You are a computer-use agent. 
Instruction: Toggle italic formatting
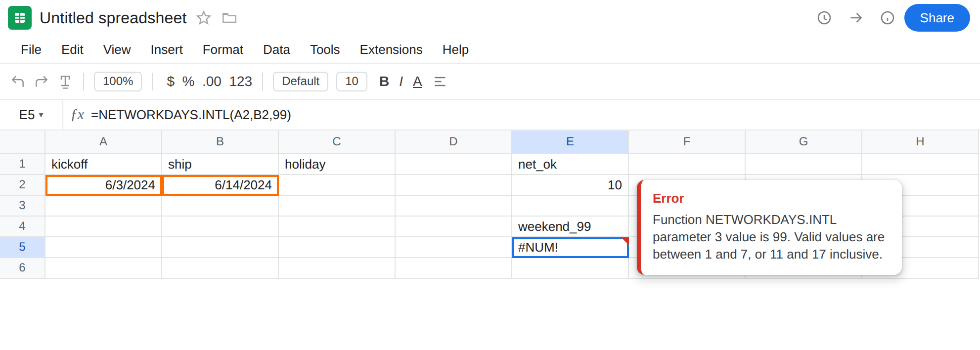click(401, 82)
